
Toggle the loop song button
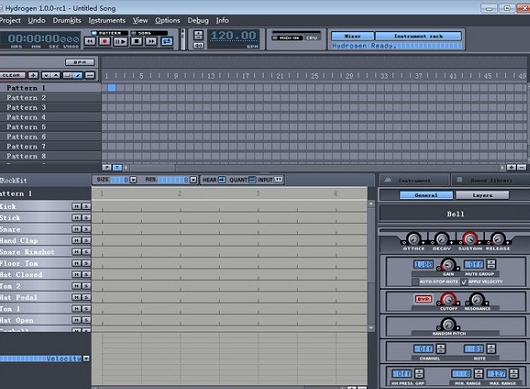click(x=167, y=41)
